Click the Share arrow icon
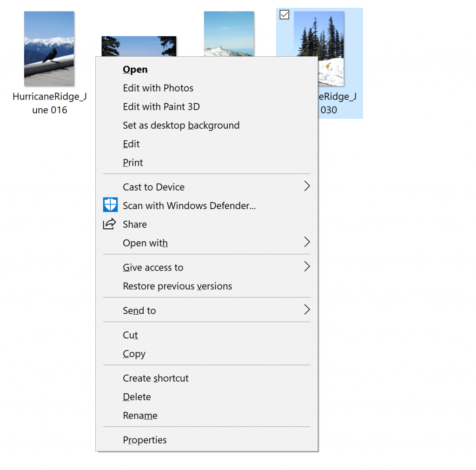 [x=109, y=224]
